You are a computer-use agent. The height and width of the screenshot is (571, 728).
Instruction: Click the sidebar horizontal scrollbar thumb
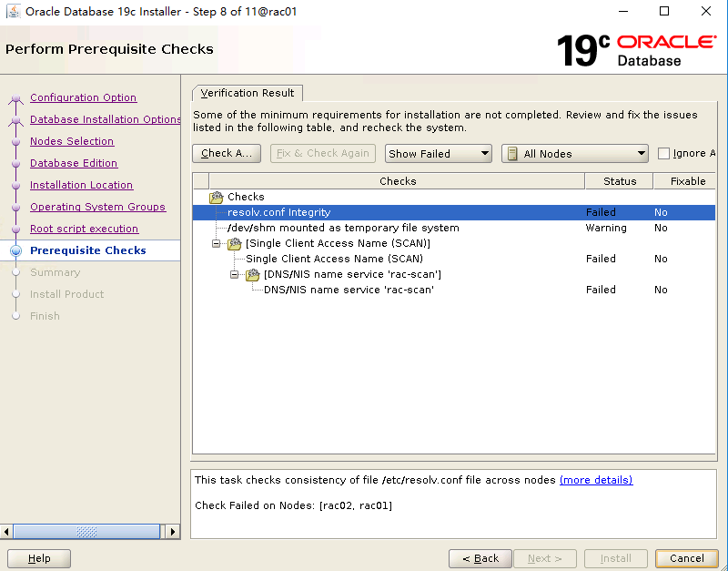(x=86, y=532)
